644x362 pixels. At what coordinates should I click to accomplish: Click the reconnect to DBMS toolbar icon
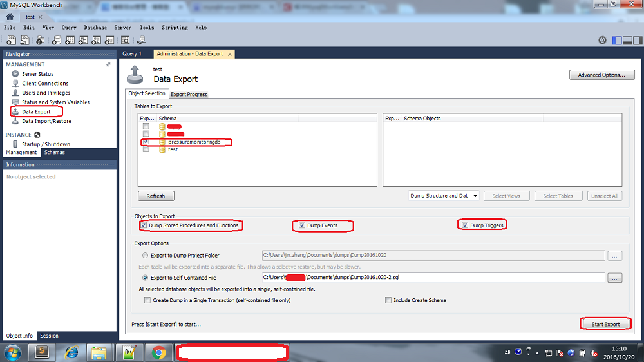click(141, 40)
